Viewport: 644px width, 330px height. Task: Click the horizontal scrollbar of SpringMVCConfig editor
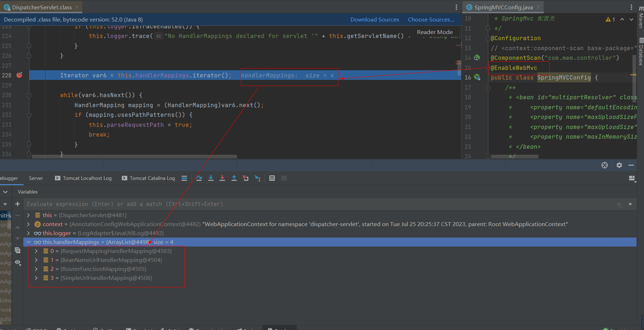(515, 157)
